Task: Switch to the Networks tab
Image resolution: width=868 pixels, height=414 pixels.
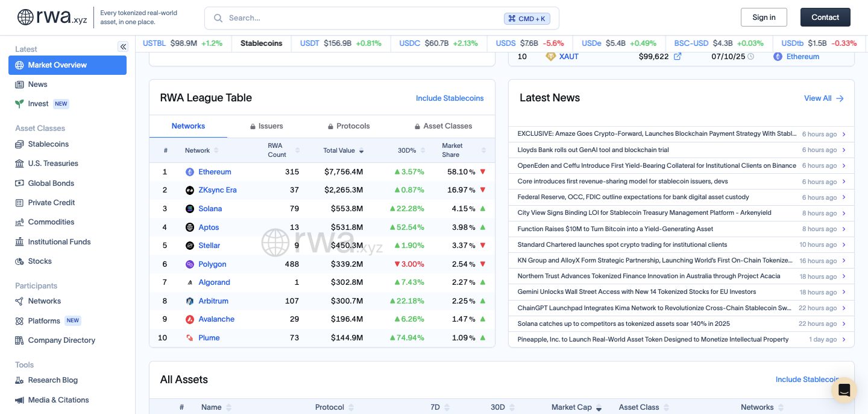Action: pos(188,126)
